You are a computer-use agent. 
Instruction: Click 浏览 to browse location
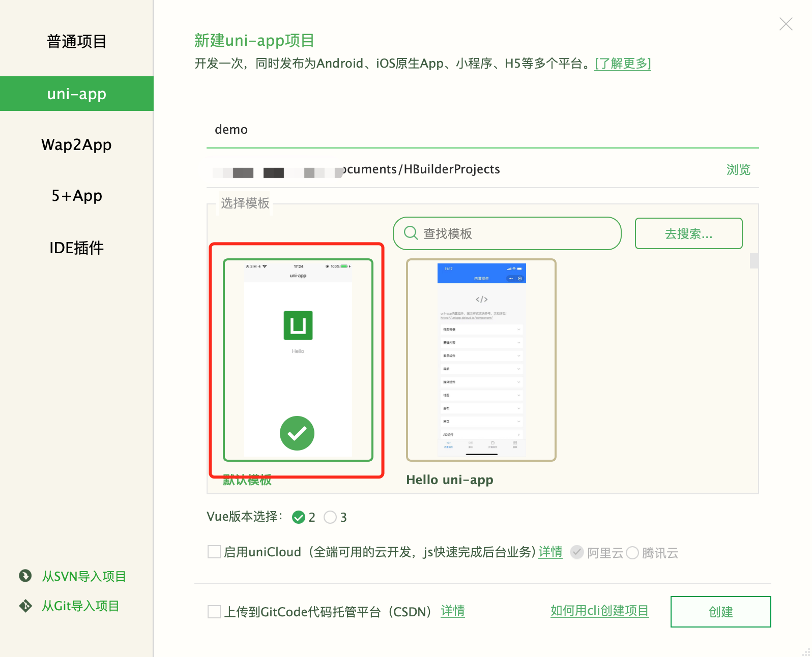coord(738,169)
